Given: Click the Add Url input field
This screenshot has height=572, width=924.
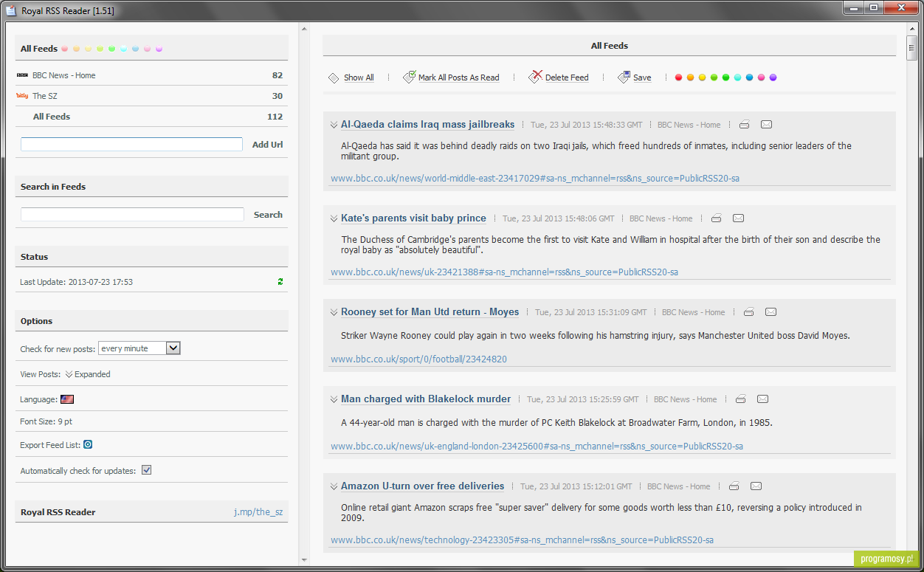Looking at the screenshot, I should [131, 145].
